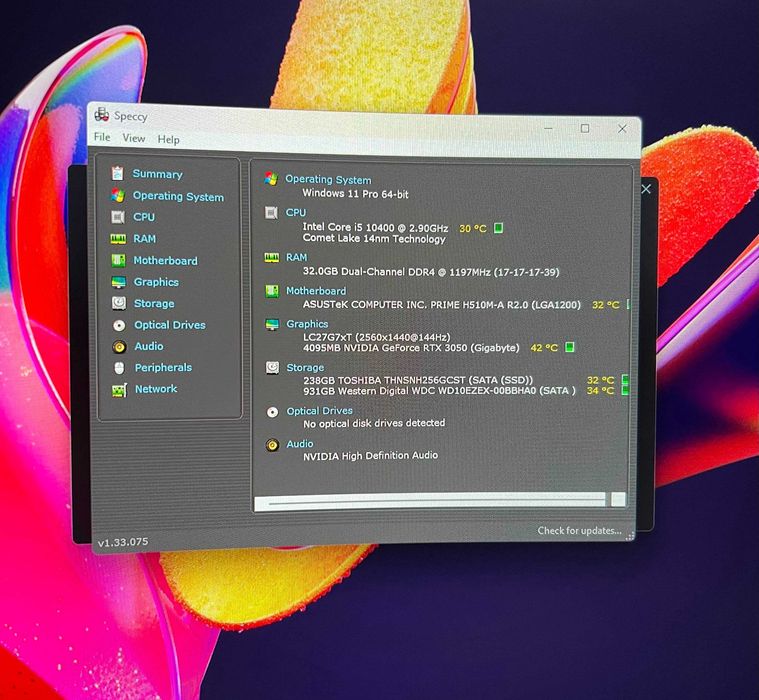Viewport: 759px width, 700px height.
Task: Select Peripherals in the sidebar
Action: pyautogui.click(x=163, y=367)
